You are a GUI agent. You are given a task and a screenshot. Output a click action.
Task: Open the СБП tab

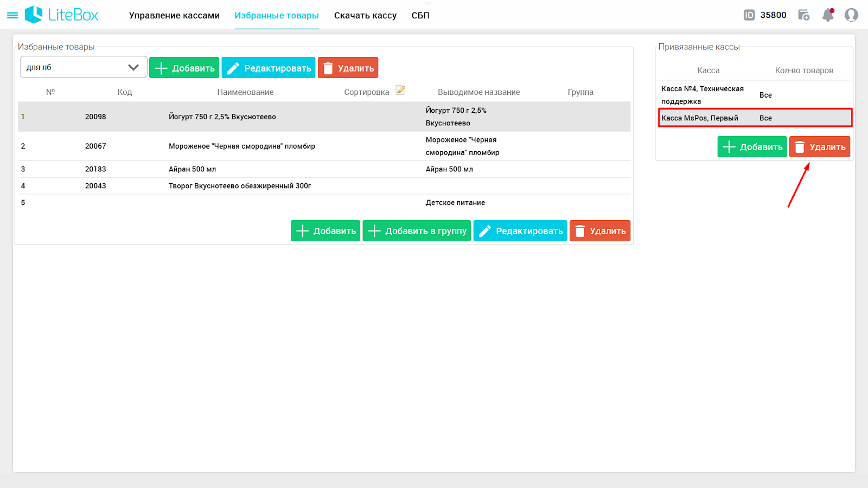pyautogui.click(x=420, y=15)
